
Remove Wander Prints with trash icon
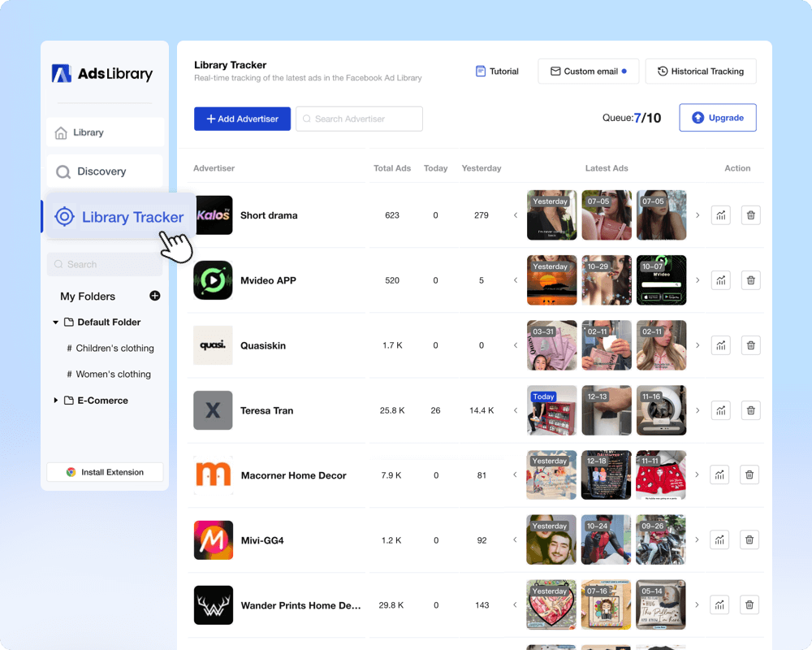coord(749,604)
